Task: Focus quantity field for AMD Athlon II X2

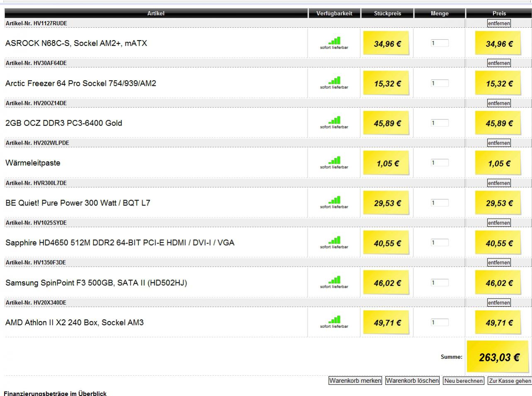Action: 440,322
